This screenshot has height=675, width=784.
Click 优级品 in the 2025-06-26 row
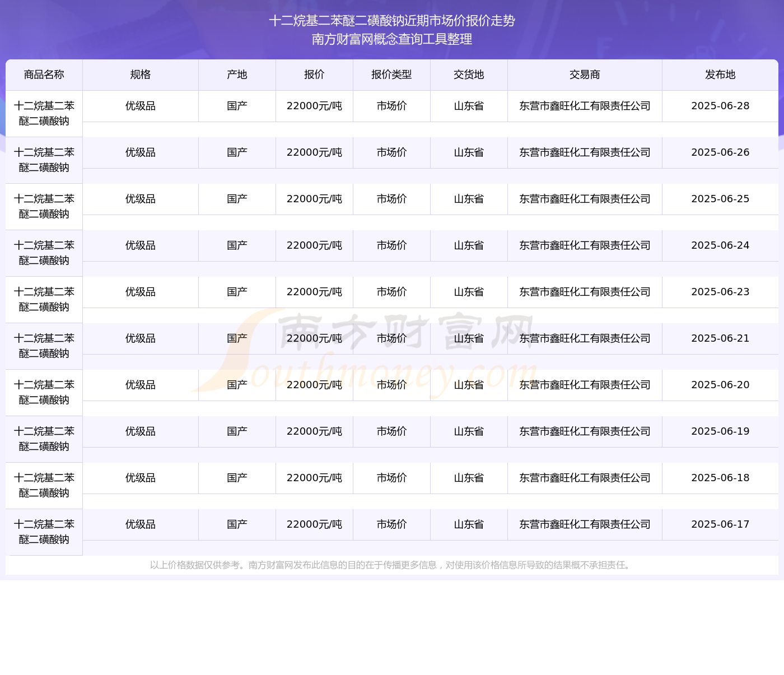point(141,152)
